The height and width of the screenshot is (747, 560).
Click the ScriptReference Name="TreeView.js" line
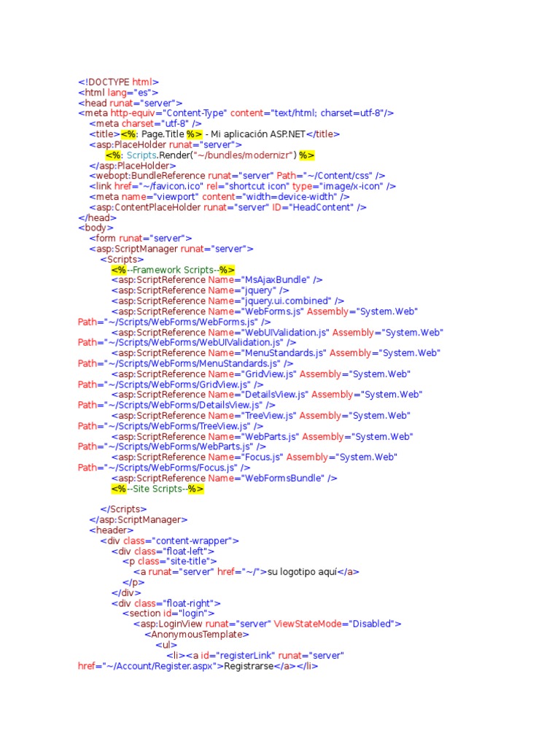tap(260, 415)
